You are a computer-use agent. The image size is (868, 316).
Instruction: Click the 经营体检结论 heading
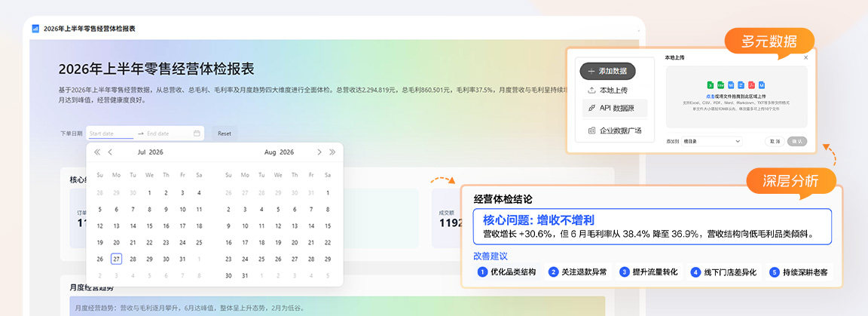click(x=503, y=200)
